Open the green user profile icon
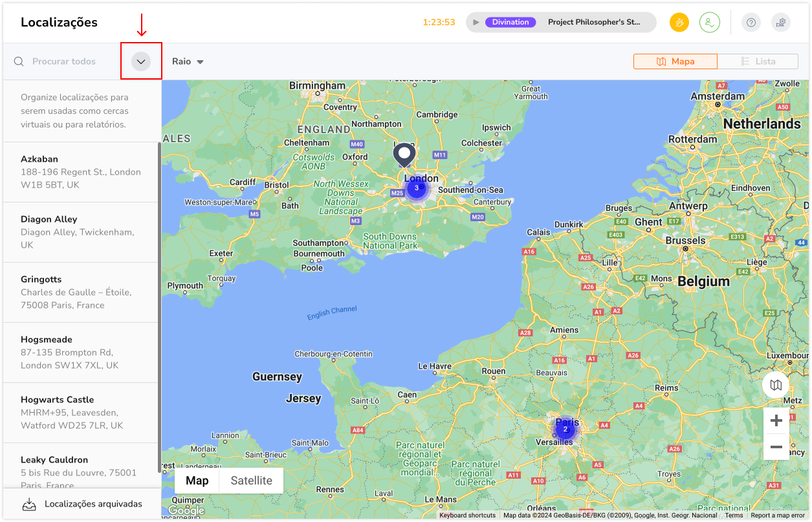 [709, 23]
